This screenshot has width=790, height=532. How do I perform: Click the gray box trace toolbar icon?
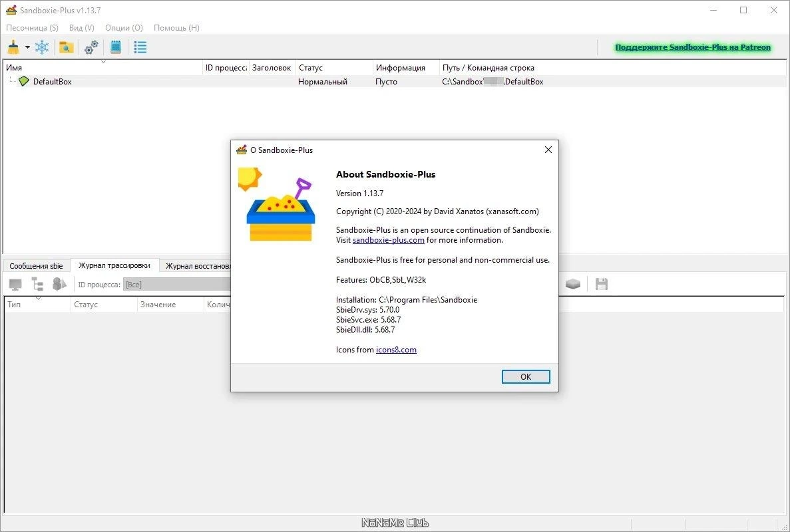[573, 285]
